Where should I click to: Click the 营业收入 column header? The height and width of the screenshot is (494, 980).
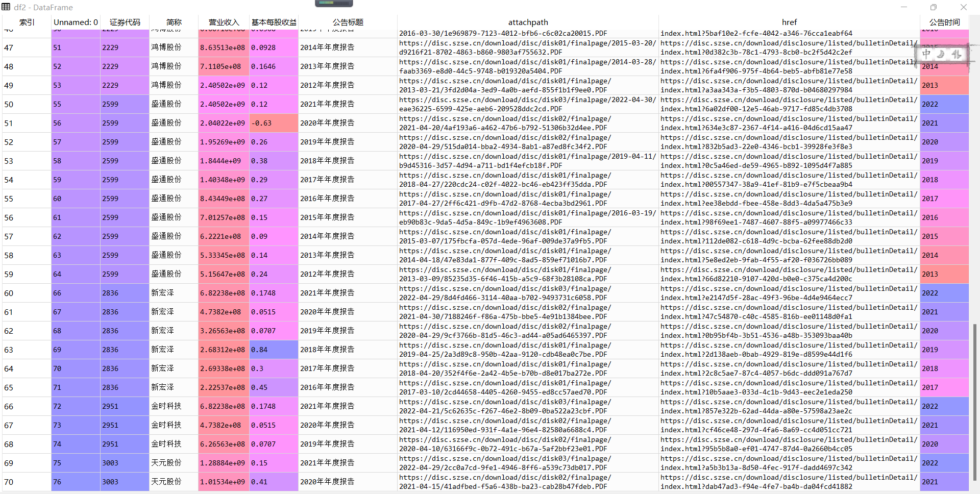pyautogui.click(x=224, y=22)
